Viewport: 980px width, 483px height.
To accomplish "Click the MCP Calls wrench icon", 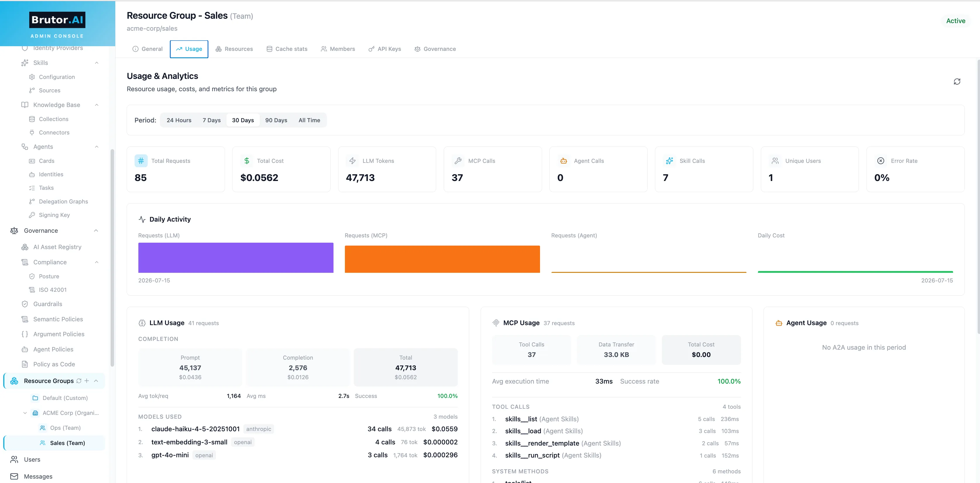I will (x=458, y=161).
